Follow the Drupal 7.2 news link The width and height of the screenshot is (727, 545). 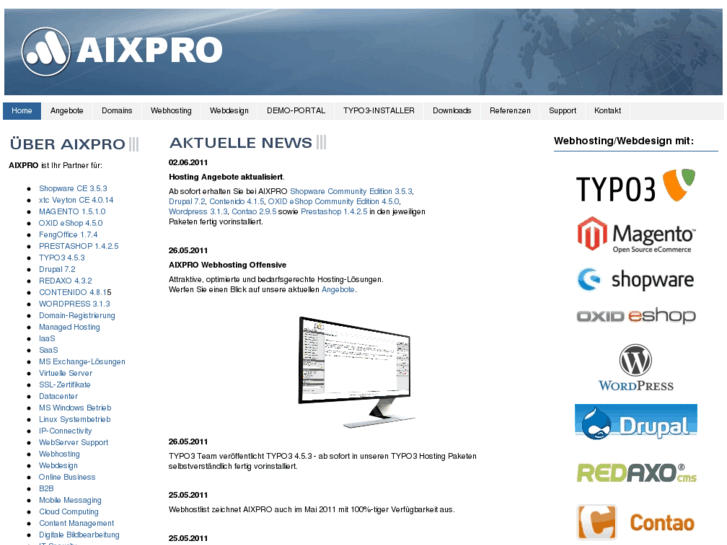point(187,201)
